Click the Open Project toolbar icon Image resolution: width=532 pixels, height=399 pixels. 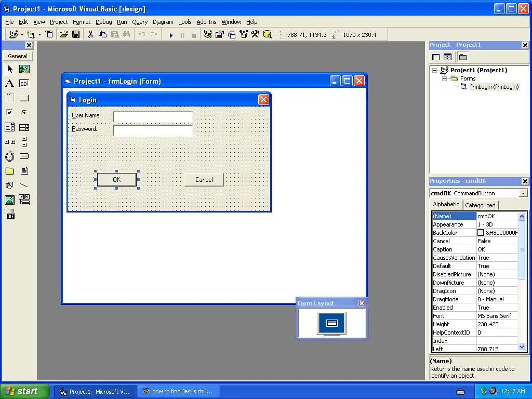click(x=63, y=34)
